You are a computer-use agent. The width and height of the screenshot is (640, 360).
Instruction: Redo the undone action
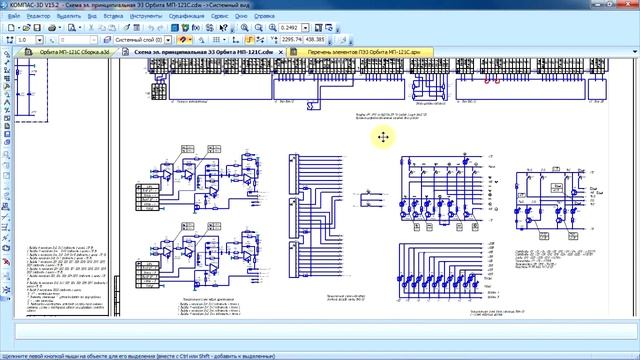tap(160, 28)
